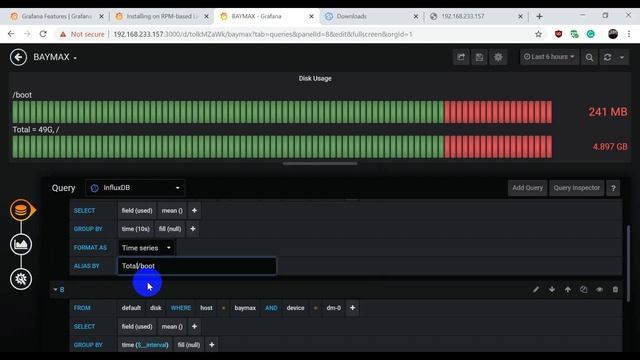Open the BAYMAX dashboard dropdown
The width and height of the screenshot is (640, 360).
tap(55, 57)
